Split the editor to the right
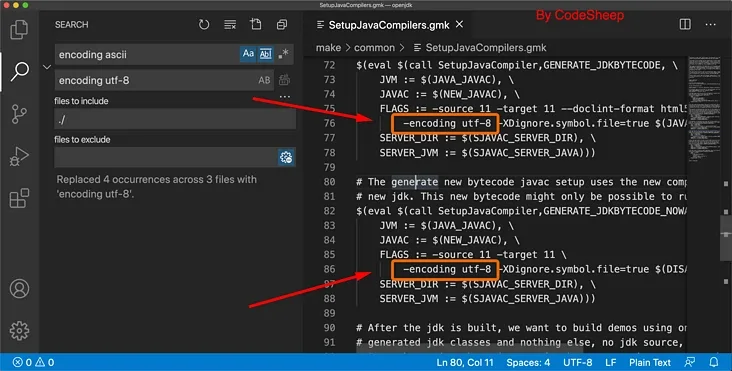This screenshot has height=371, width=732. pos(685,24)
